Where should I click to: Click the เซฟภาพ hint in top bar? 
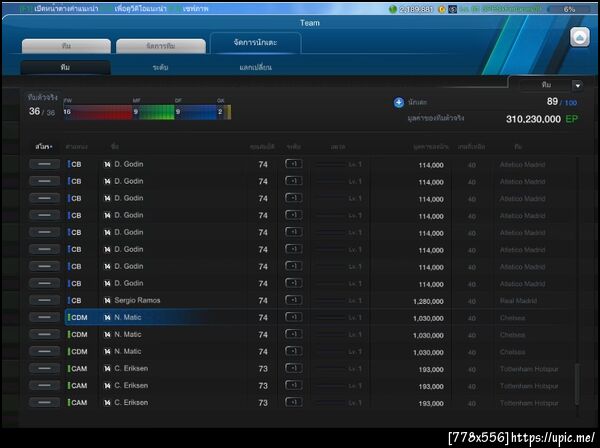coord(196,9)
